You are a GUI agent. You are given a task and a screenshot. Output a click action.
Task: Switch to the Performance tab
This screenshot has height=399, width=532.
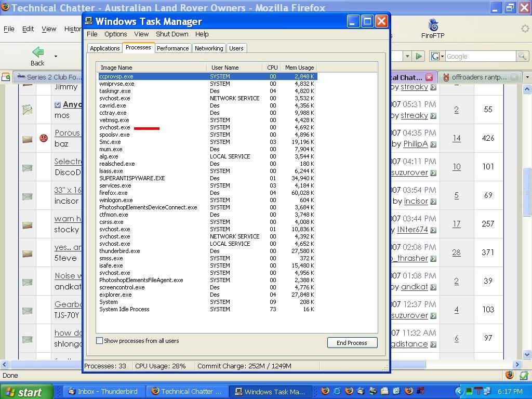coord(172,48)
